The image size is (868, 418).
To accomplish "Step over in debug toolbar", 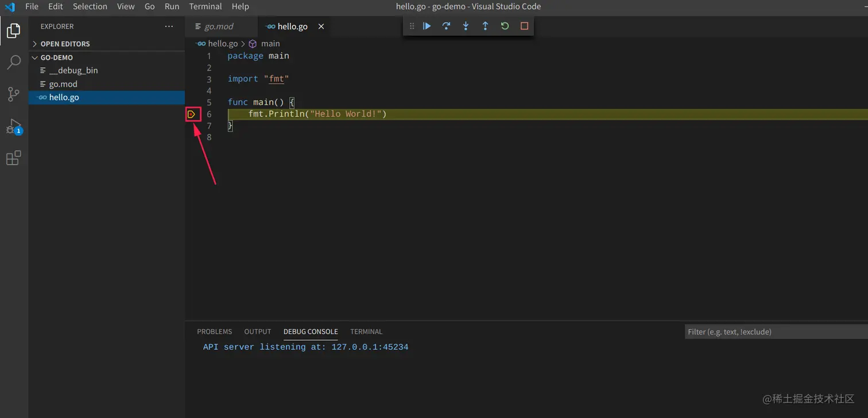I will (446, 26).
